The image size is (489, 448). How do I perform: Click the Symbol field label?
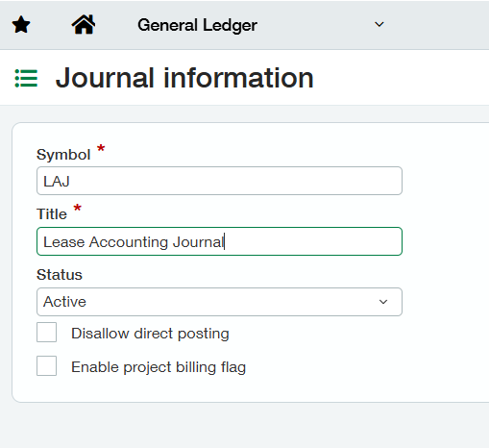[x=63, y=155]
